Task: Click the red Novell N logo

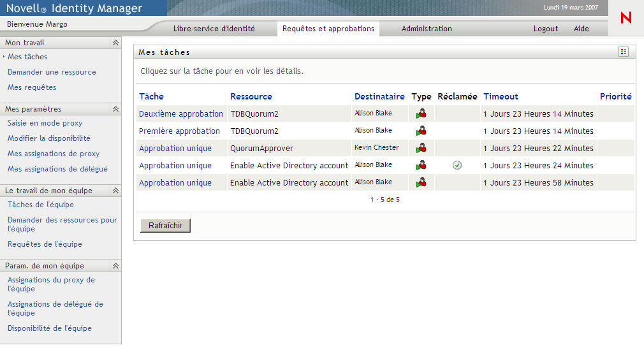Action: (x=626, y=18)
